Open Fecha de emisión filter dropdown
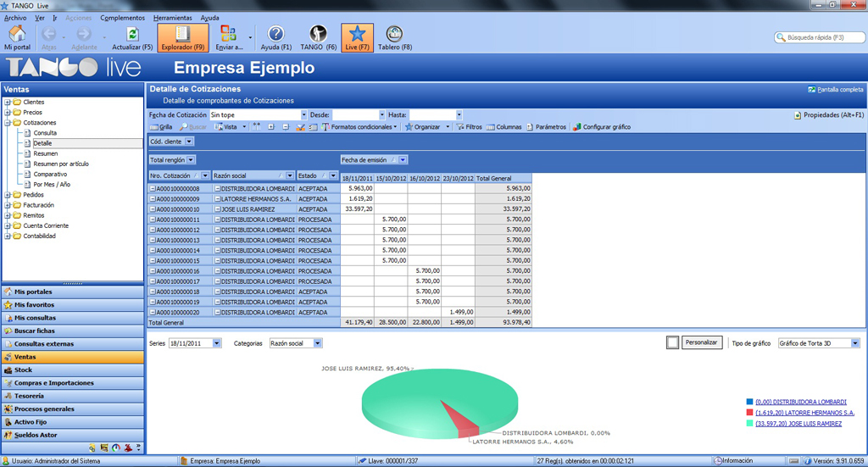The height and width of the screenshot is (467, 868). (403, 160)
